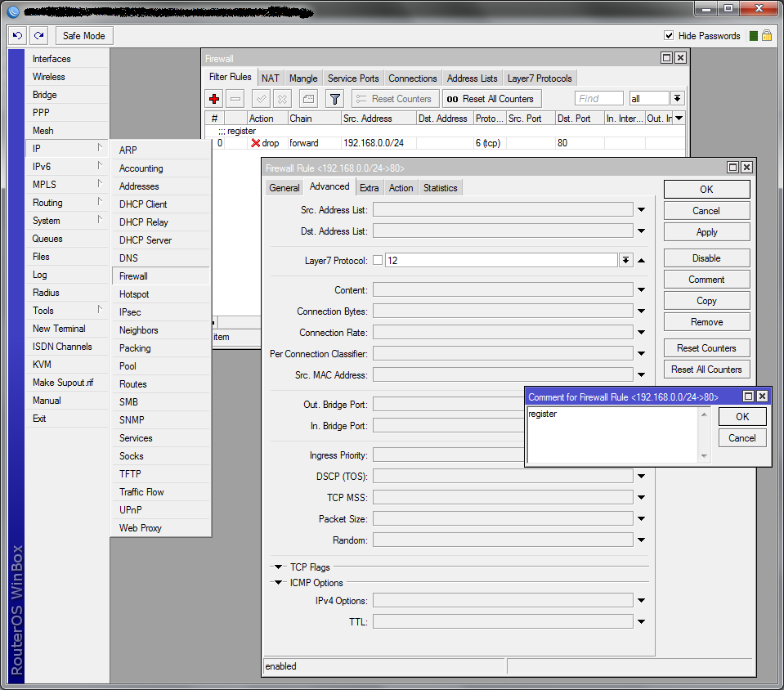Click the green status indicator icon

tap(754, 36)
